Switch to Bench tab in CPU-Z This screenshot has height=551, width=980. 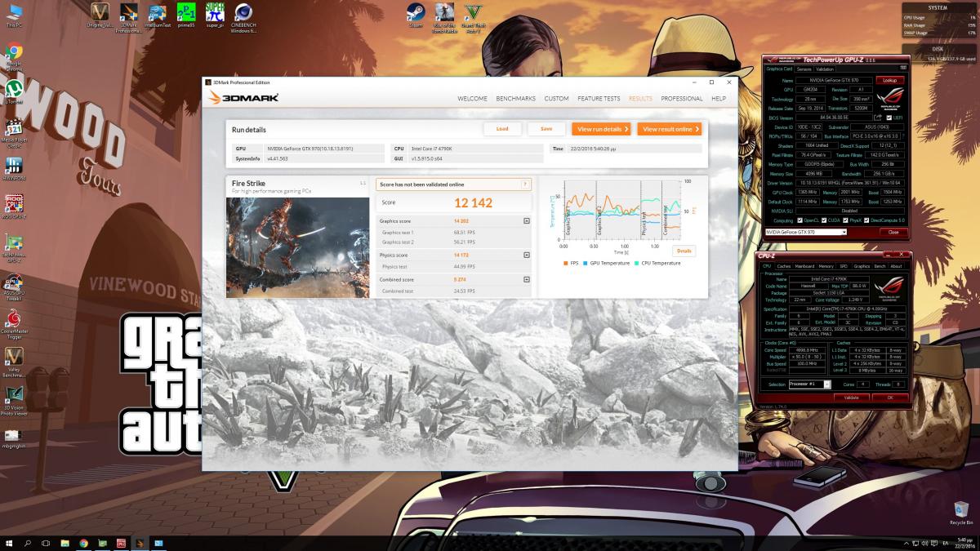pyautogui.click(x=880, y=266)
